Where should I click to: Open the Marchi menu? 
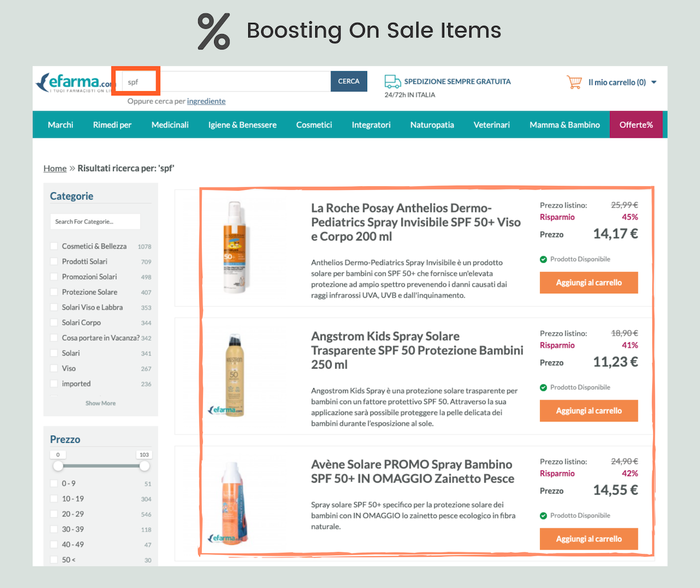[x=60, y=125]
